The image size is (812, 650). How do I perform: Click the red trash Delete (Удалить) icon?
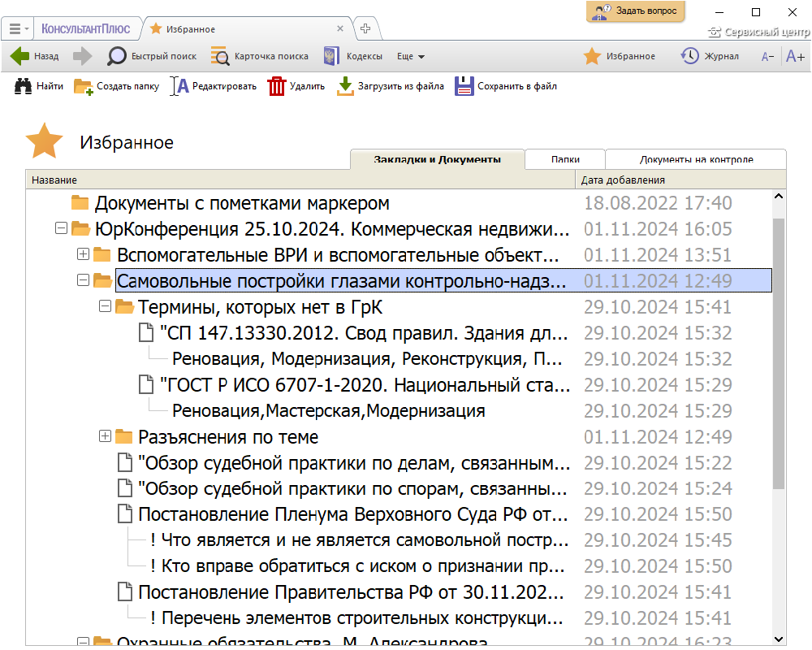click(277, 86)
